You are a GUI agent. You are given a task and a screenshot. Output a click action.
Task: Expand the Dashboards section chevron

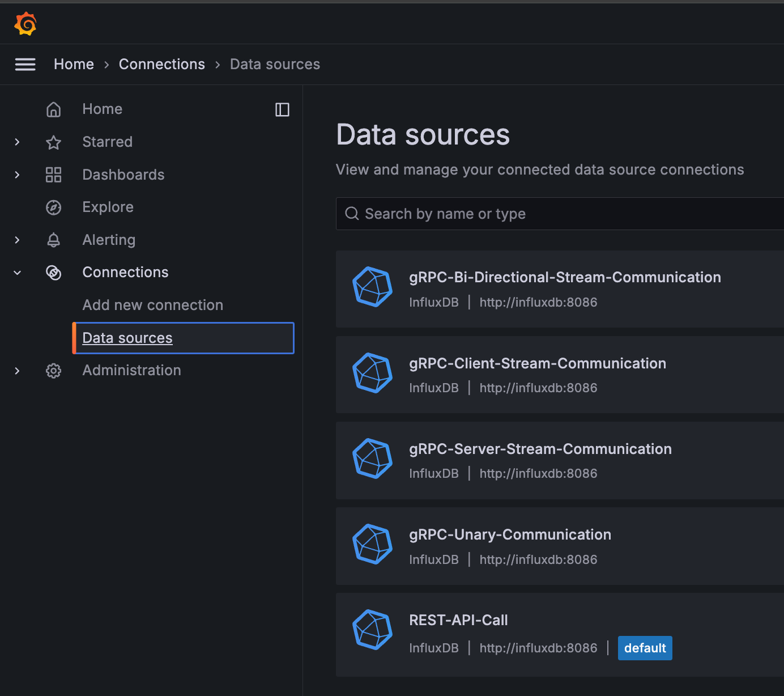17,175
